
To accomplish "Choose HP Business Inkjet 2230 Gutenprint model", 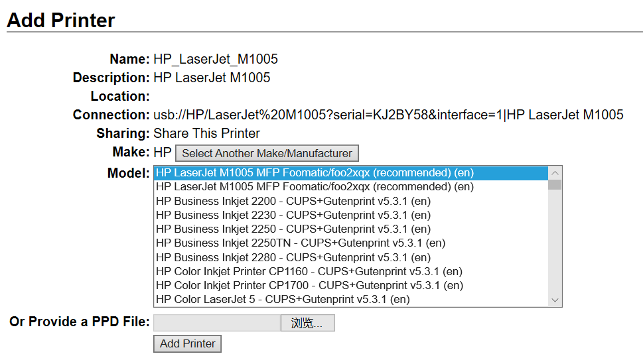I will [351, 215].
